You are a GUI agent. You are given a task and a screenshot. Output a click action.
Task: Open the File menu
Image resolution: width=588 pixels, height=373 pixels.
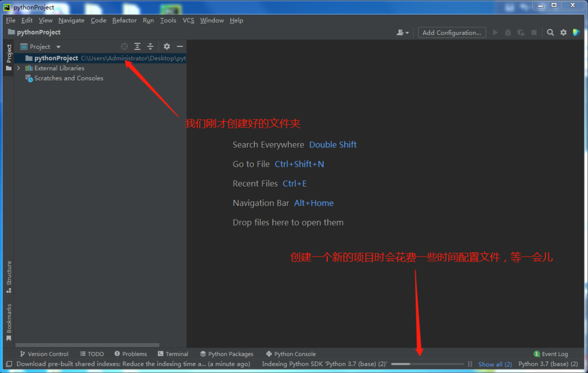[10, 20]
